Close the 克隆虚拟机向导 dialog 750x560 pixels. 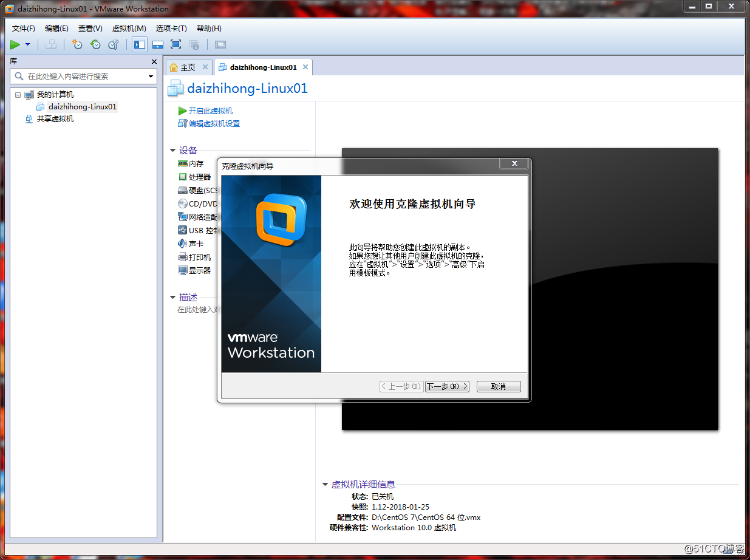click(x=514, y=164)
